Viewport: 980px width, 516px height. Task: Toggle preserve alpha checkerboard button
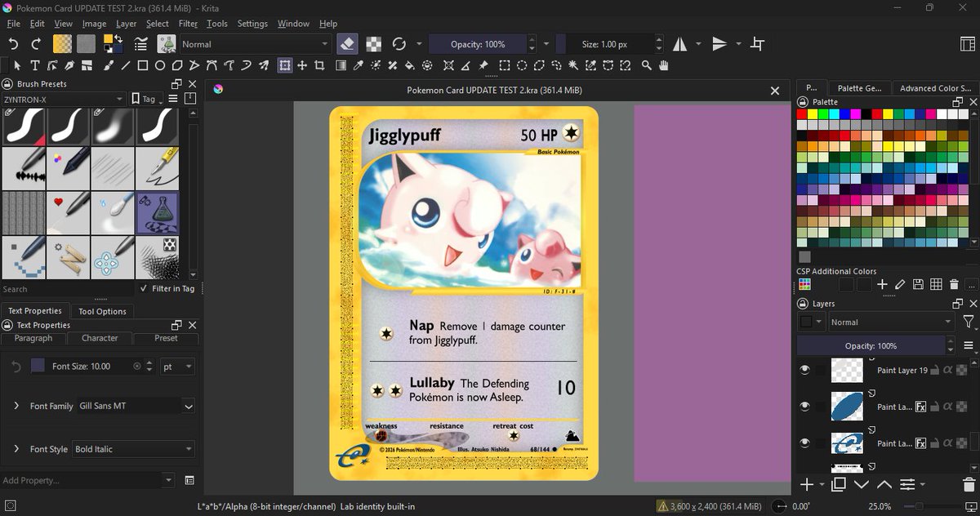(x=373, y=44)
